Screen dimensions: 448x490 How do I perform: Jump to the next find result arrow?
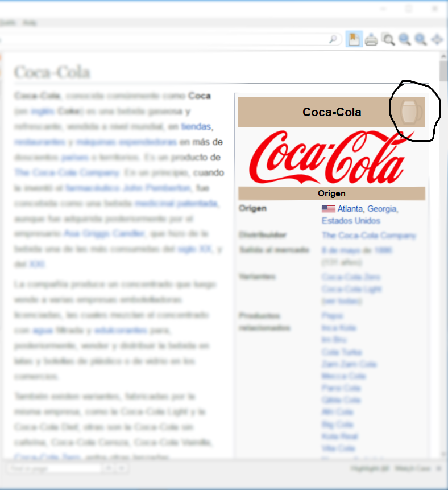tap(121, 468)
